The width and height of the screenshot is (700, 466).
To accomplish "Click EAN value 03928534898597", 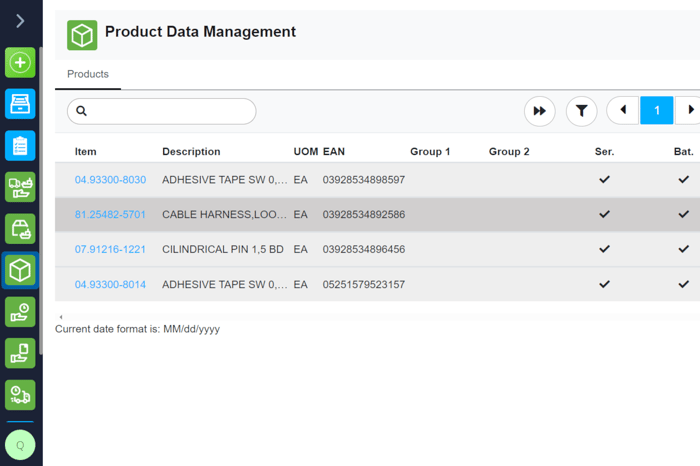I will click(364, 180).
